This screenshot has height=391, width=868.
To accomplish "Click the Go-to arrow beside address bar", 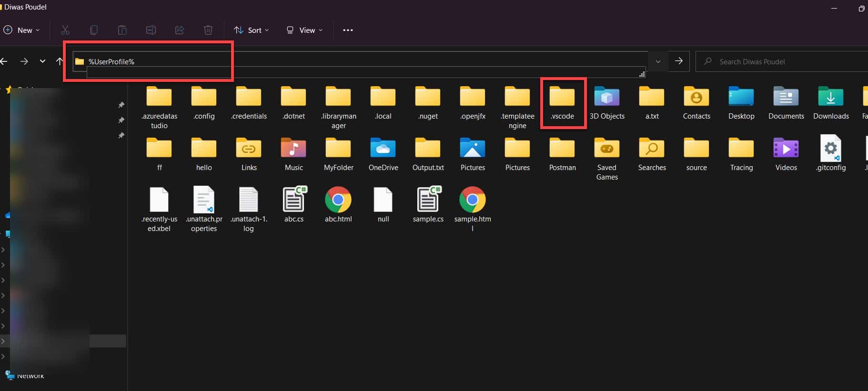I will point(679,61).
